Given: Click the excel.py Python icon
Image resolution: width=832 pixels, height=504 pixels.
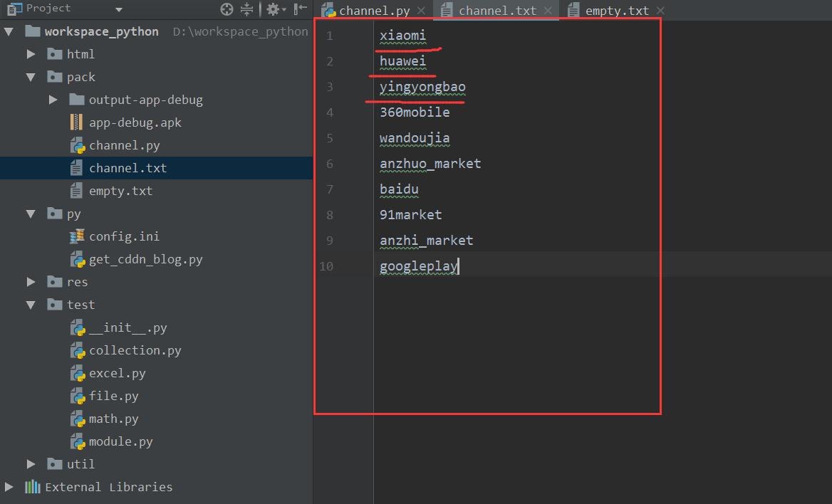Looking at the screenshot, I should coord(78,374).
